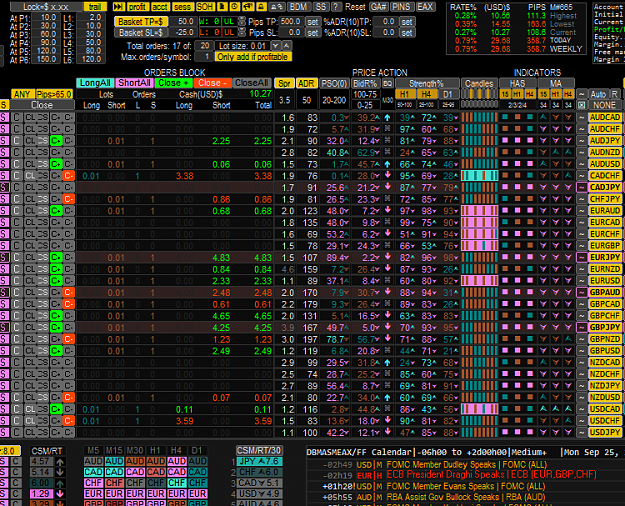This screenshot has width=625, height=506.
Task: Click pink S button for AUDCHF row
Action: pos(4,129)
